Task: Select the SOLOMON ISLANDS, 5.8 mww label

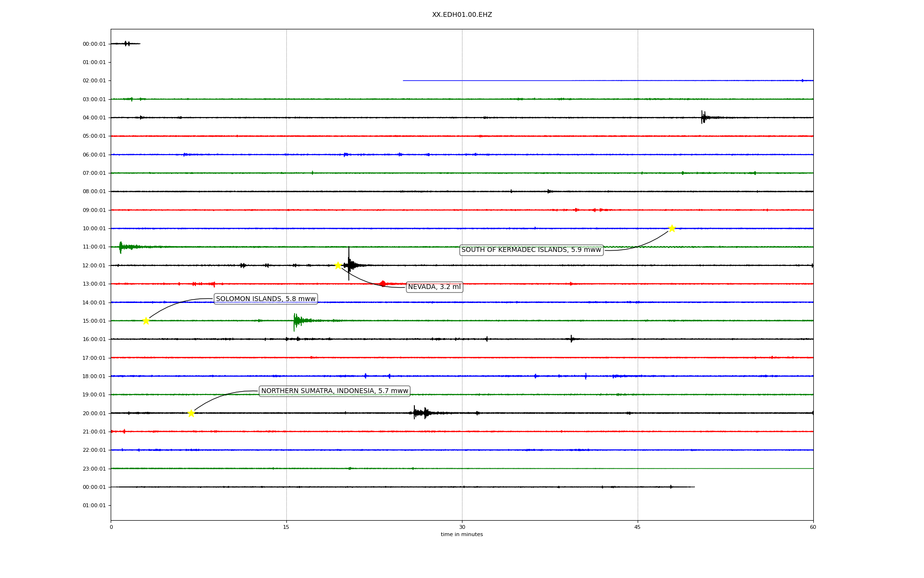Action: (x=266, y=299)
